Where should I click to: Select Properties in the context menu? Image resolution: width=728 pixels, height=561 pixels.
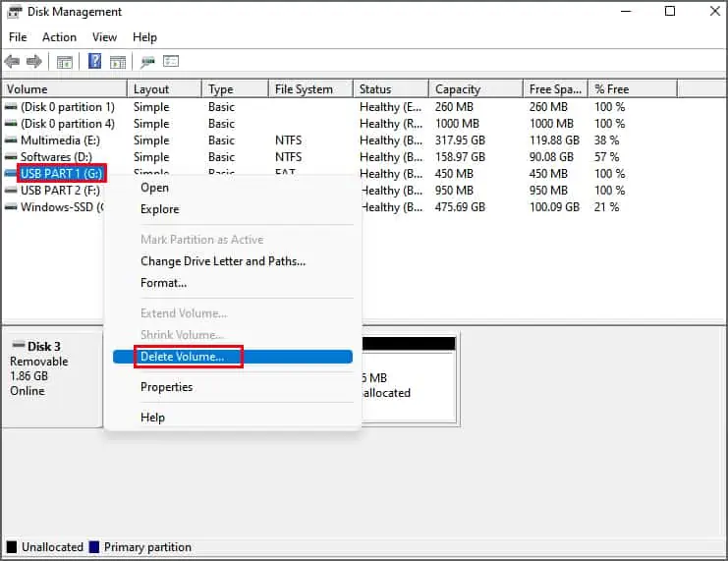click(166, 387)
